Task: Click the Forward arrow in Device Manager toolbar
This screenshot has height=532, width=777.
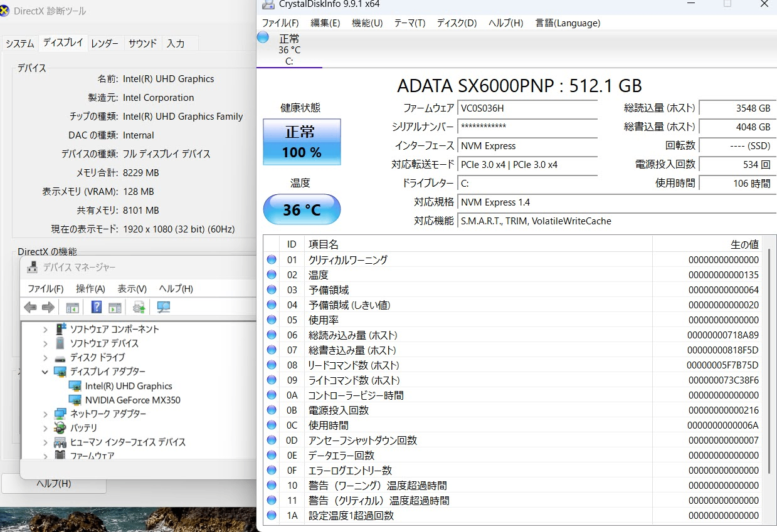Action: point(48,307)
